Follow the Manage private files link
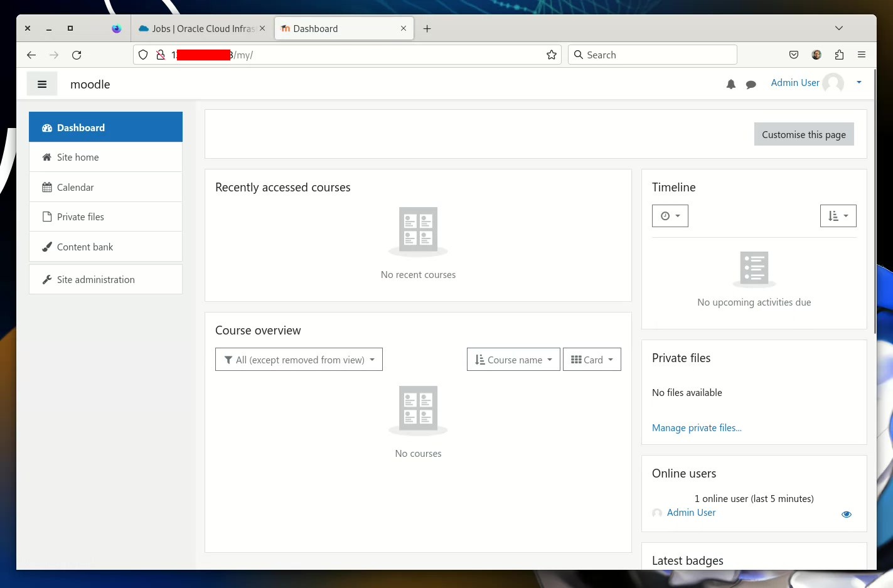 697,427
